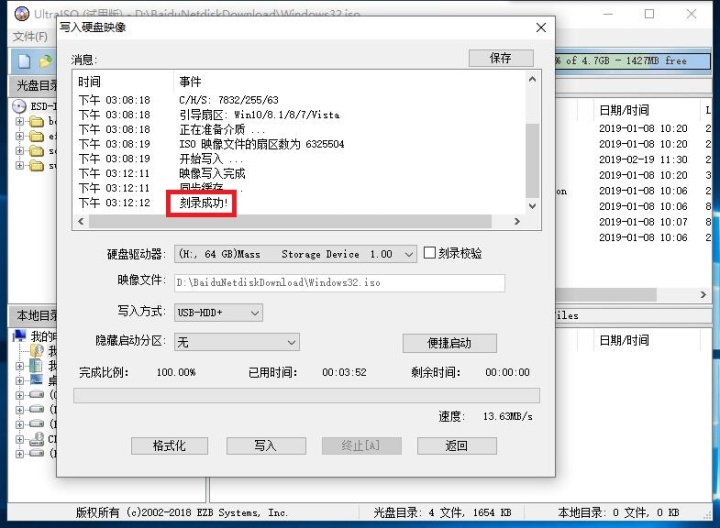Click the 格式化 button
720x528 pixels.
click(x=169, y=446)
